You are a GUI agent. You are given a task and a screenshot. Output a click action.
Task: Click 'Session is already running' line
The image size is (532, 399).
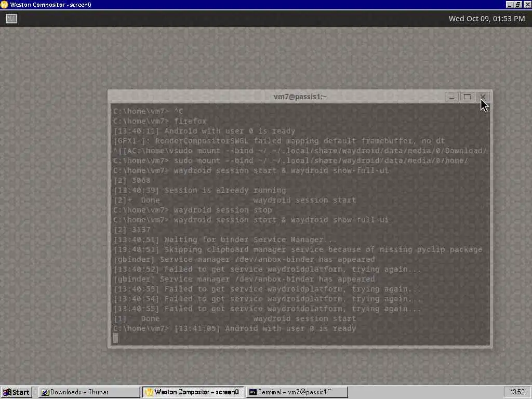click(x=200, y=190)
